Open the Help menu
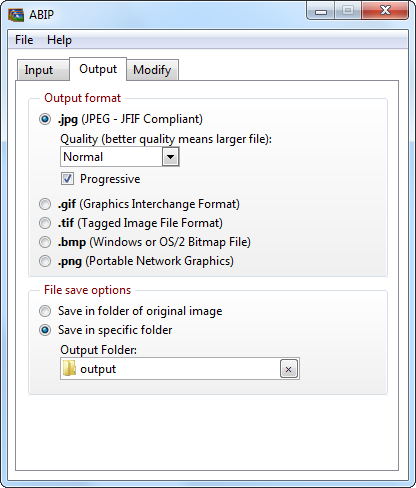Screen dimensions: 416x488 [59, 40]
